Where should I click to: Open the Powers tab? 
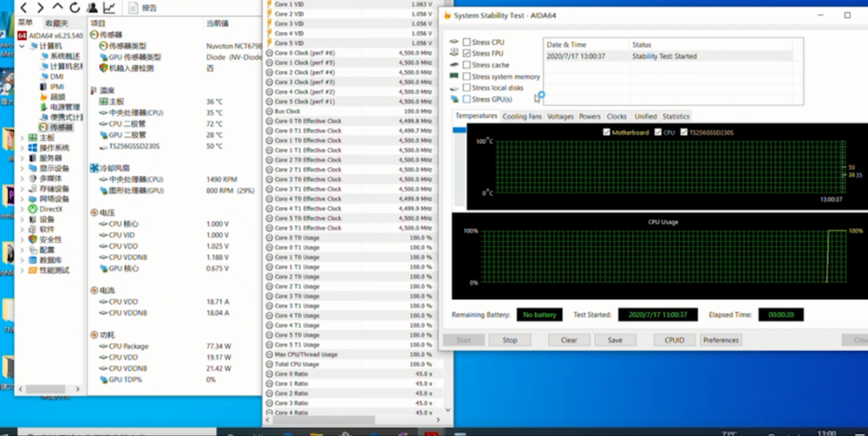[x=590, y=116]
